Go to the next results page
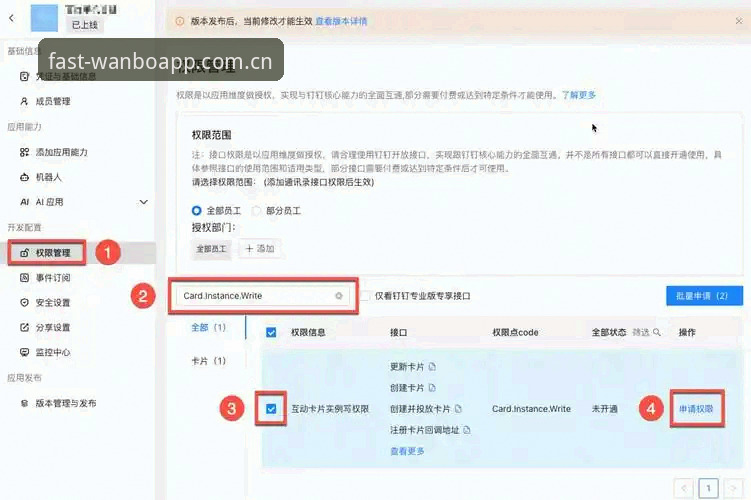751x500 pixels. coord(733,488)
